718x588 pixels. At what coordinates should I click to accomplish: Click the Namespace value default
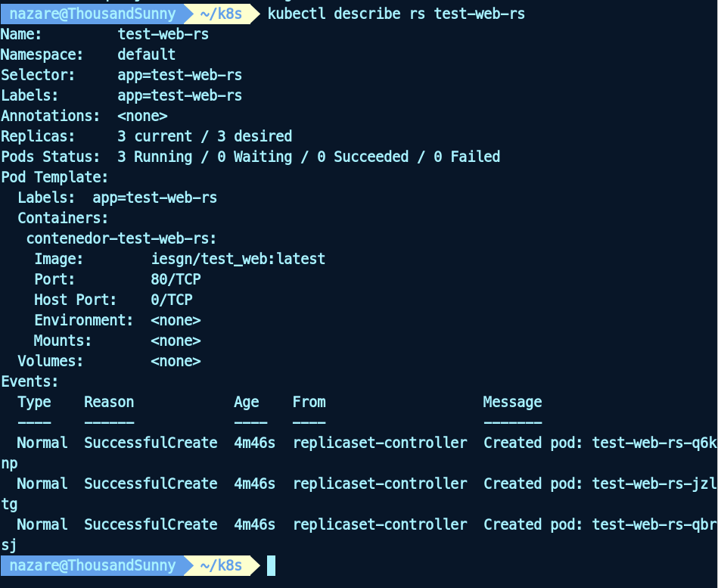[146, 54]
